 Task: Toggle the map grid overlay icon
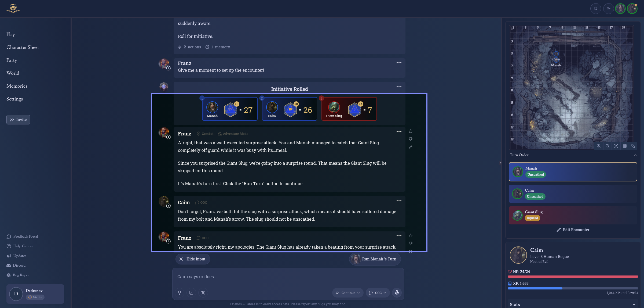pos(625,146)
